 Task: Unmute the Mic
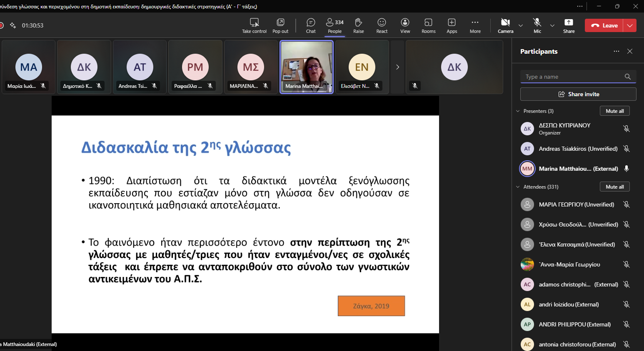click(537, 25)
